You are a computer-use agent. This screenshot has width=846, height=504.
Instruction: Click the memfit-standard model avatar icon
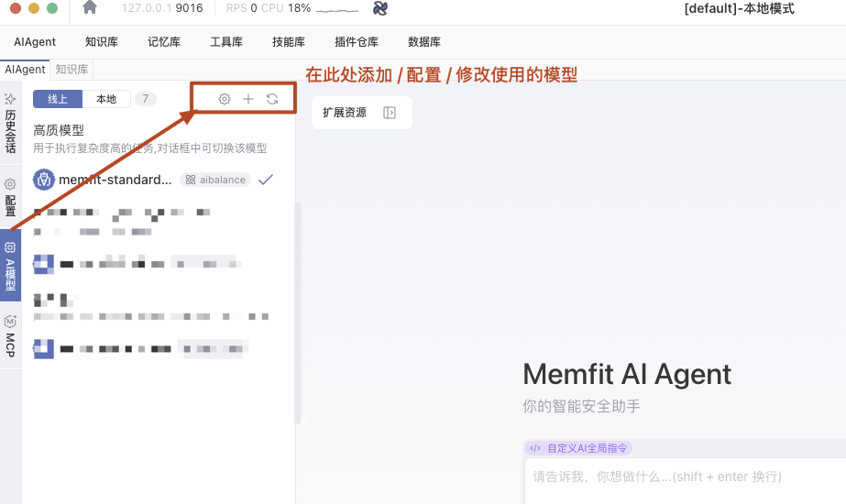44,180
